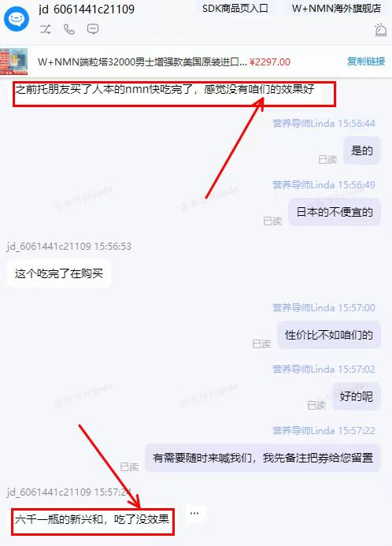Select the reply bubble 日本的不便宜的
This screenshot has width=392, height=546.
coord(335,212)
